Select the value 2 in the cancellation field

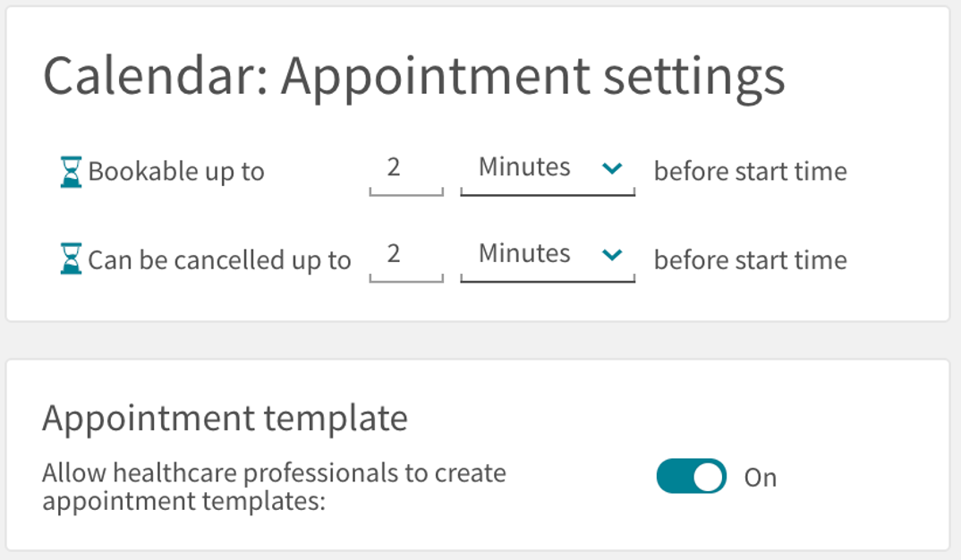coord(394,254)
